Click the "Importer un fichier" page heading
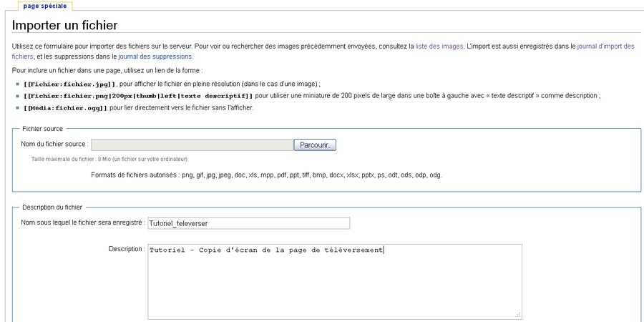This screenshot has height=322, width=644. [x=65, y=26]
